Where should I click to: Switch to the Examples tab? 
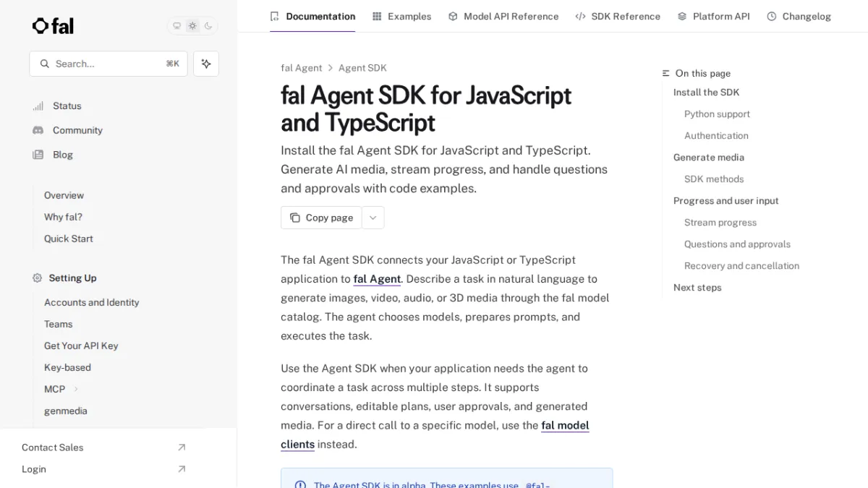point(401,16)
